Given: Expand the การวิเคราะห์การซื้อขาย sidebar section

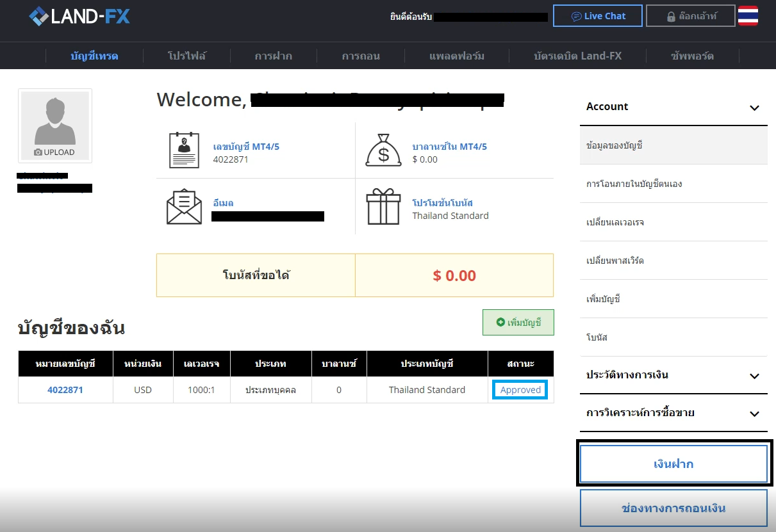Looking at the screenshot, I should tap(673, 413).
